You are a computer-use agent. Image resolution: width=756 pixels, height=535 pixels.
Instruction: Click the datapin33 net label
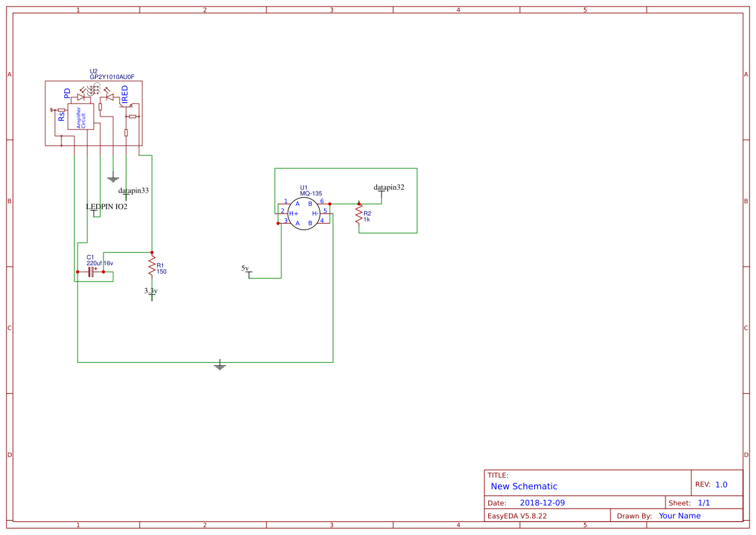pos(133,191)
